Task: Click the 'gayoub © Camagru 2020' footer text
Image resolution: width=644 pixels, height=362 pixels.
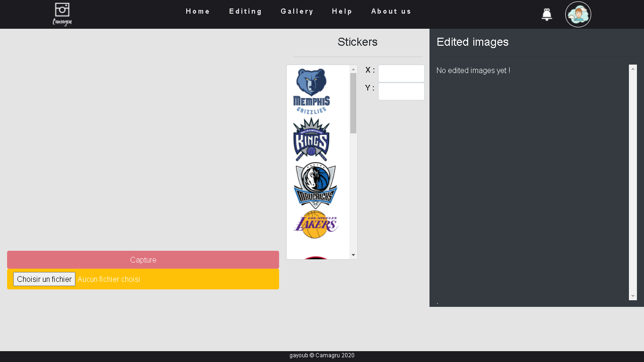Action: 322,355
